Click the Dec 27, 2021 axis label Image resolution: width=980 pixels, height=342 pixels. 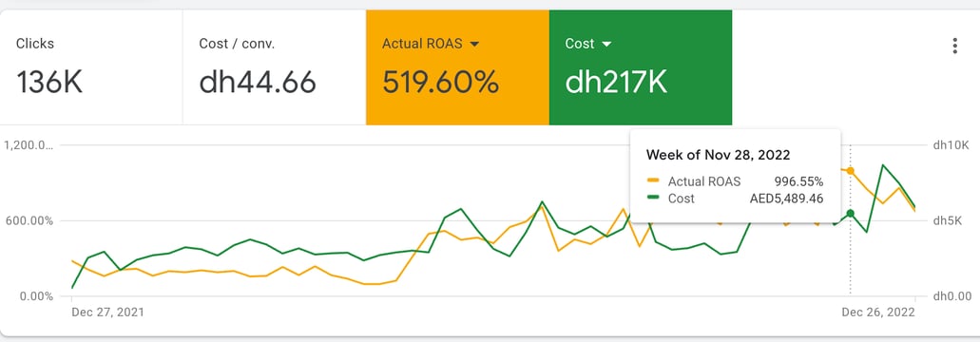click(107, 312)
